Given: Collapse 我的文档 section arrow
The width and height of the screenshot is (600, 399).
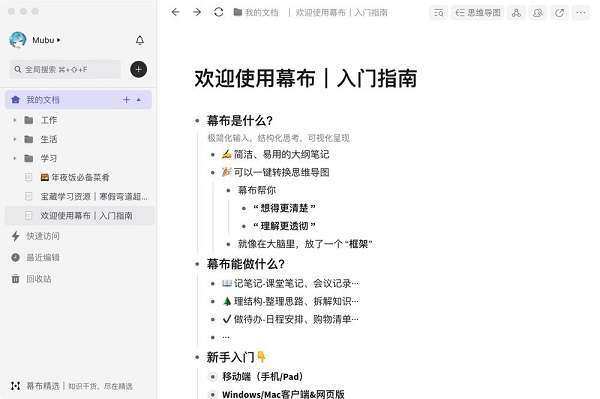Looking at the screenshot, I should click(139, 100).
